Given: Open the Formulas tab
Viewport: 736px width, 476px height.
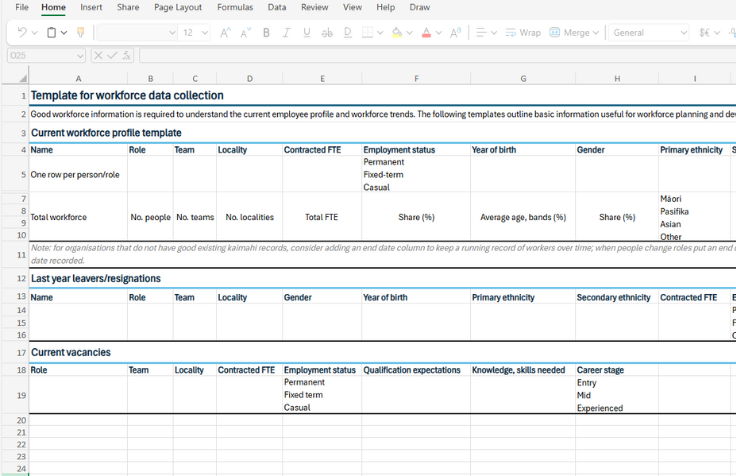Looking at the screenshot, I should [x=235, y=7].
